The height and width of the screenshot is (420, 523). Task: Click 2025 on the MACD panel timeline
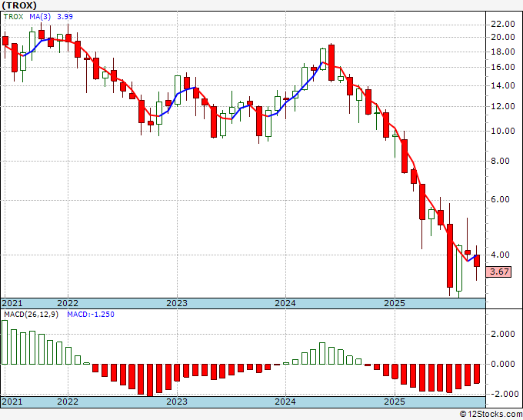(395, 402)
